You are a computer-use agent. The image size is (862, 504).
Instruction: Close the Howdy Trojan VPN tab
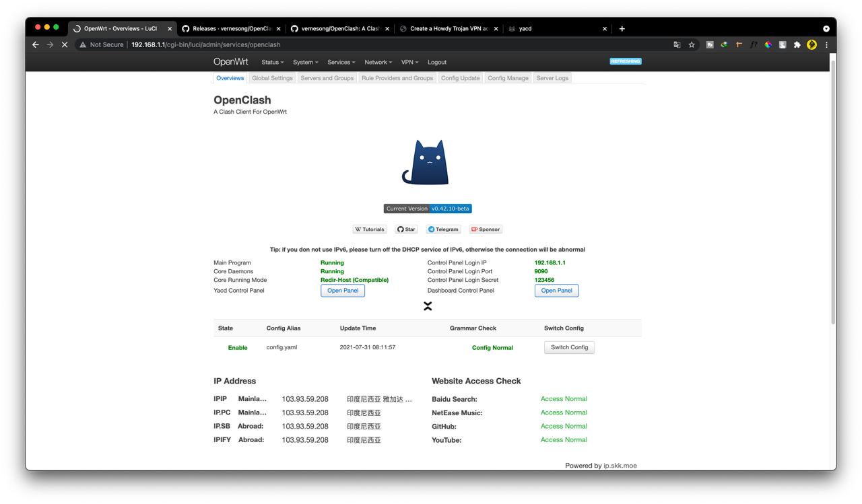click(x=496, y=29)
